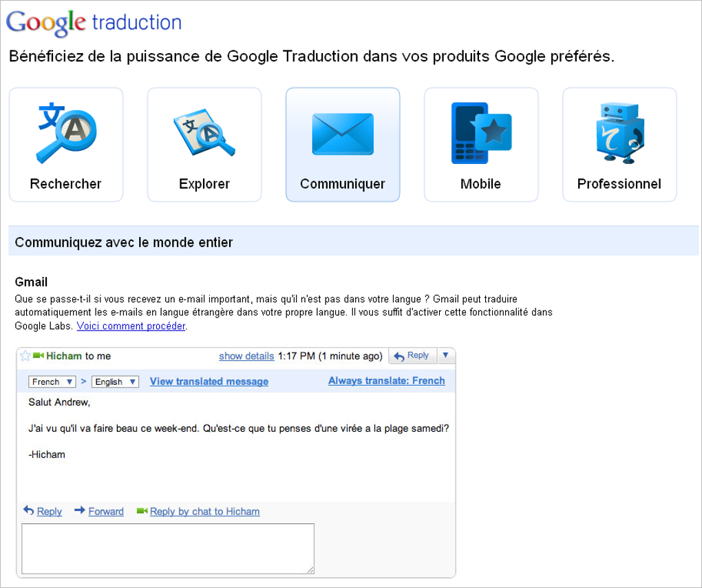Click inside the quick reply text box
Screen dimensions: 702x588
pos(168,549)
